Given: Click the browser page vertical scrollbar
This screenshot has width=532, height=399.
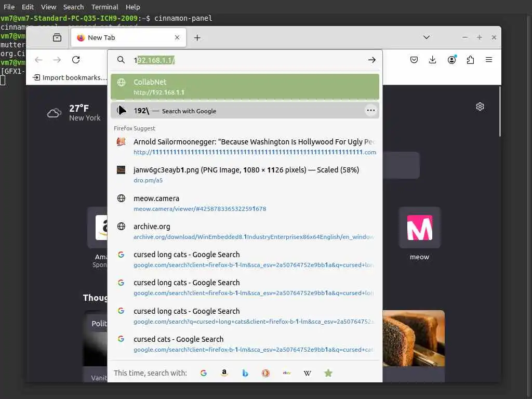Looking at the screenshot, I should tap(499, 112).
